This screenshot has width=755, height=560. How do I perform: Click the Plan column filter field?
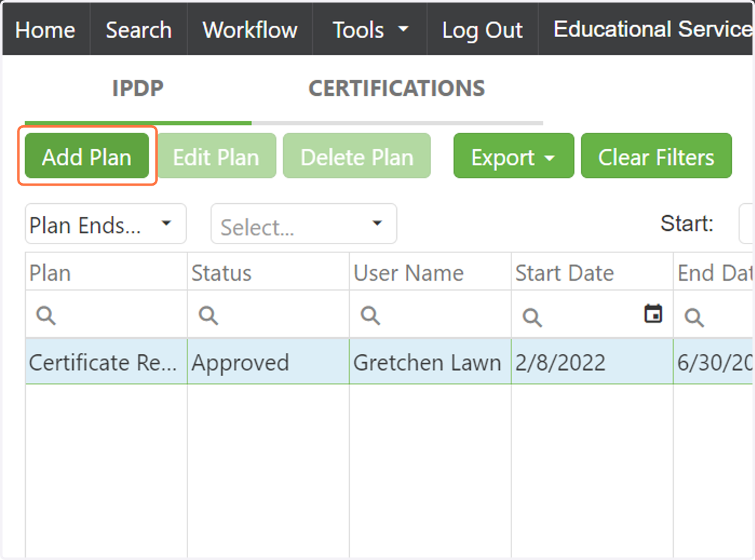[106, 315]
